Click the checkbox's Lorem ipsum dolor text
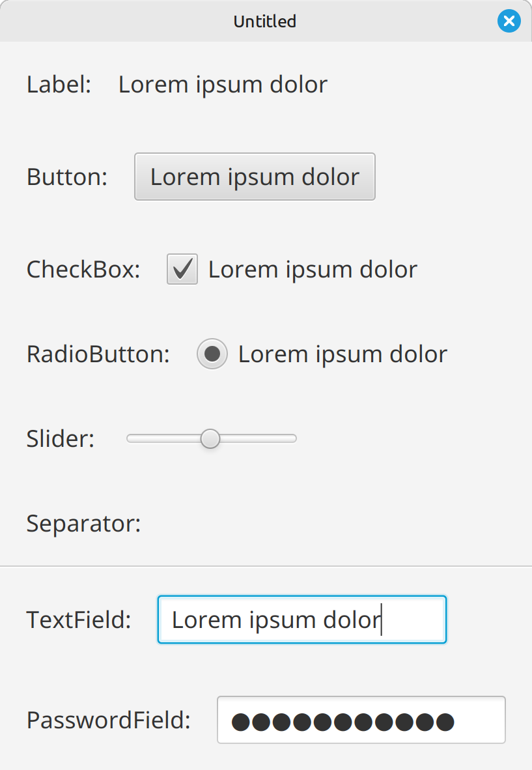This screenshot has height=770, width=532. tap(313, 270)
